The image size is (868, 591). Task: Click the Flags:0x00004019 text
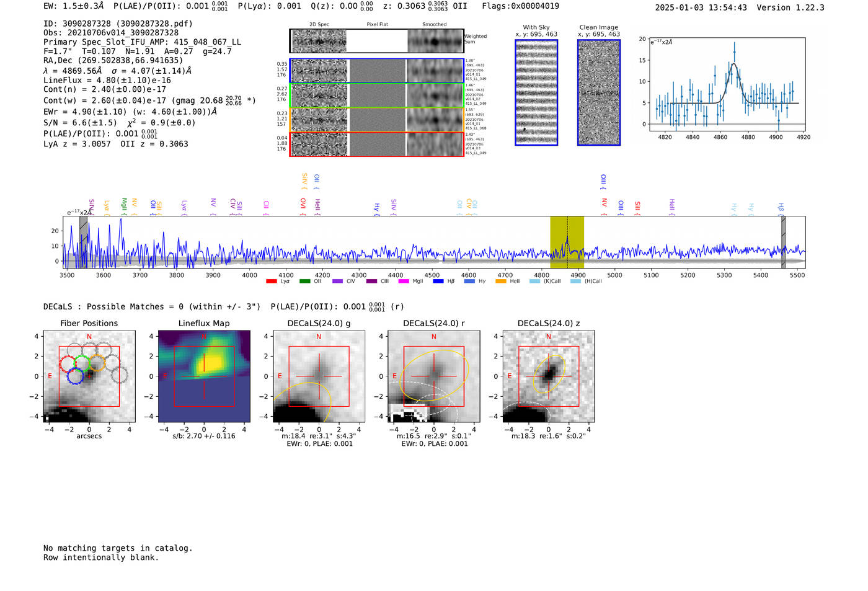pos(520,6)
